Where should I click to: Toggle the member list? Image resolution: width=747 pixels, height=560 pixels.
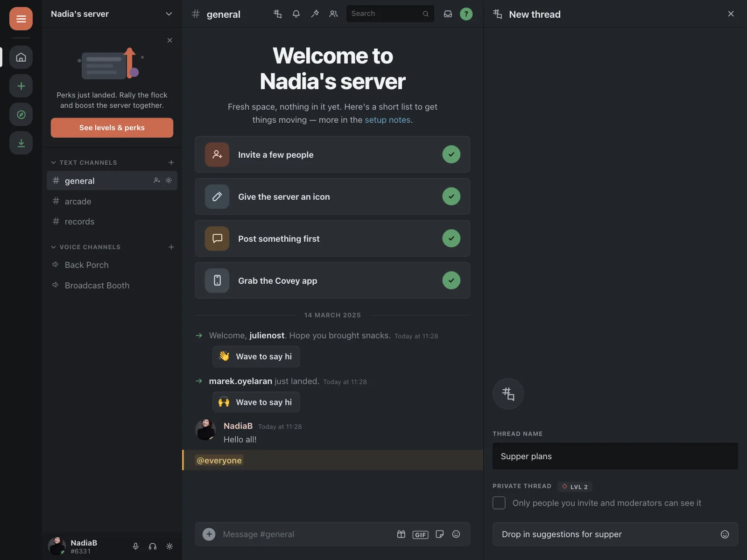point(333,14)
